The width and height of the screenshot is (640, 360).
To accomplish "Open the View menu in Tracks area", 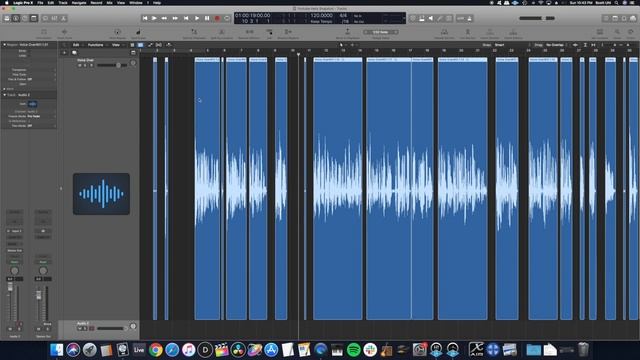I will [116, 45].
